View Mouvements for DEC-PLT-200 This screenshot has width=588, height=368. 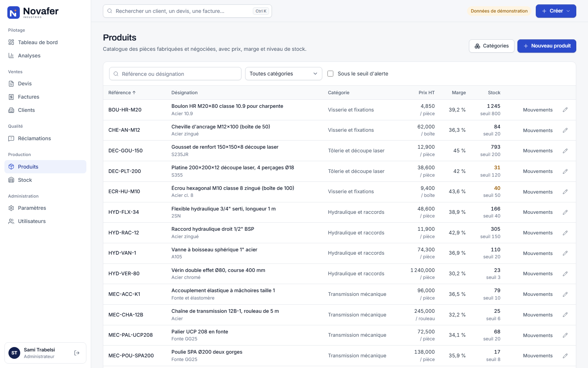click(x=538, y=171)
